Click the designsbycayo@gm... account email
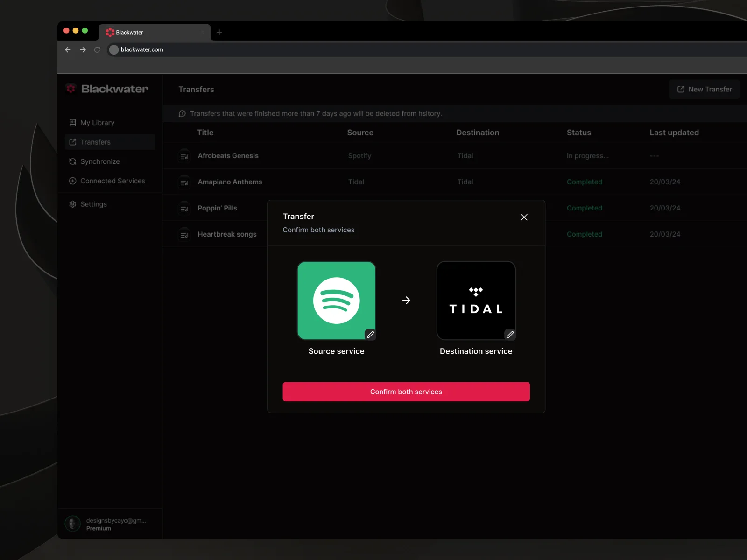 click(x=116, y=520)
